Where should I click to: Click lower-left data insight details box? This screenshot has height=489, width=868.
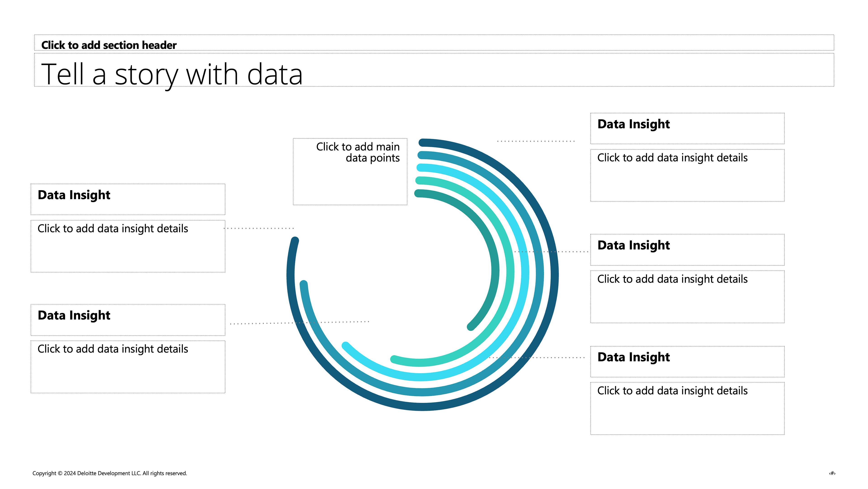pyautogui.click(x=128, y=367)
